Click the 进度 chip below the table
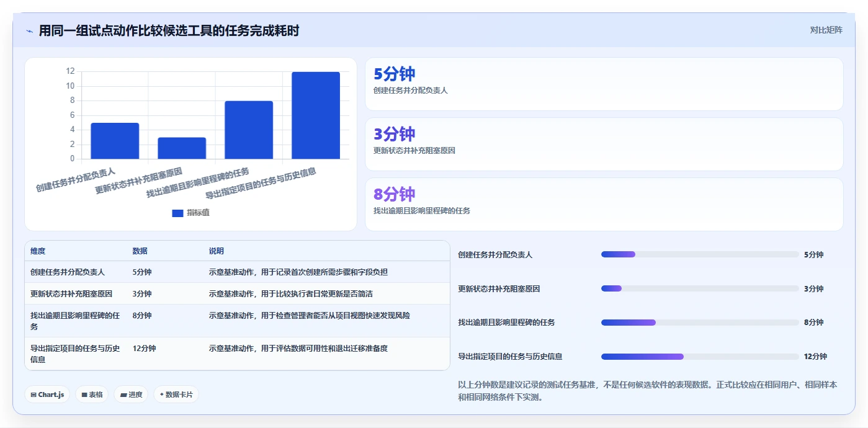The height and width of the screenshot is (428, 868). click(131, 395)
